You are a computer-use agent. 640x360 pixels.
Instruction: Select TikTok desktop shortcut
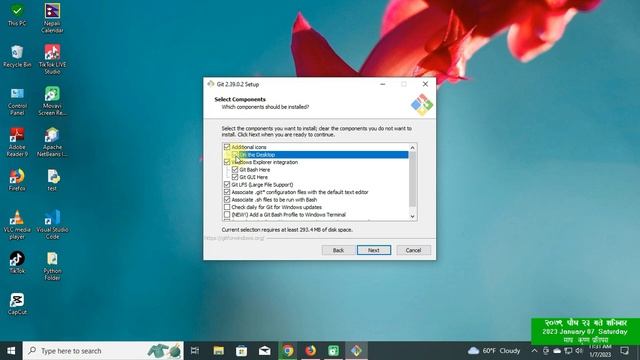coord(17,263)
